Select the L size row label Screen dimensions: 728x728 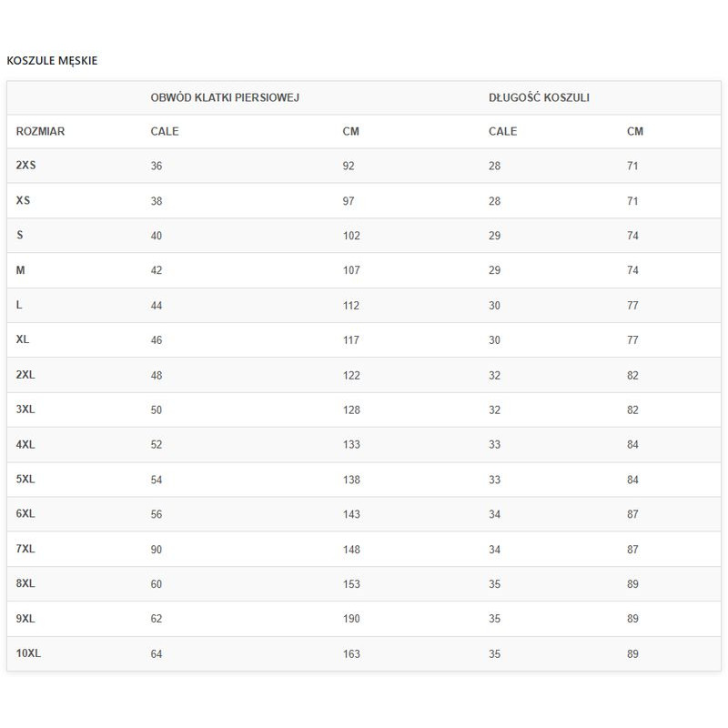(x=20, y=305)
